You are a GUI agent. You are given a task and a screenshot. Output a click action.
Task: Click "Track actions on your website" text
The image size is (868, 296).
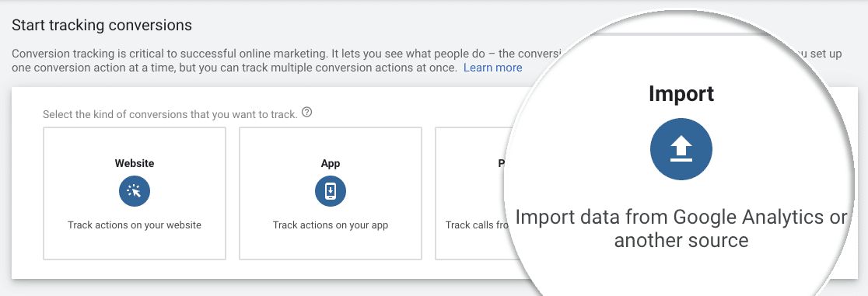pos(135,225)
